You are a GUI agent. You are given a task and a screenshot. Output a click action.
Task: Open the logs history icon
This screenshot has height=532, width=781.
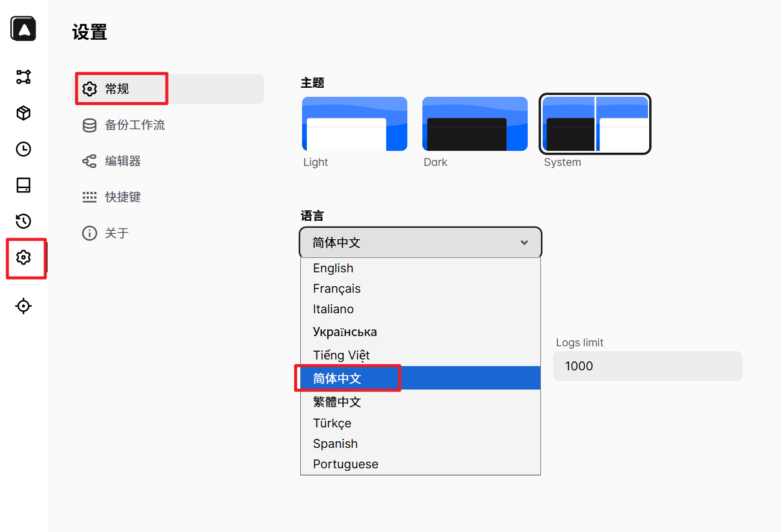23,221
